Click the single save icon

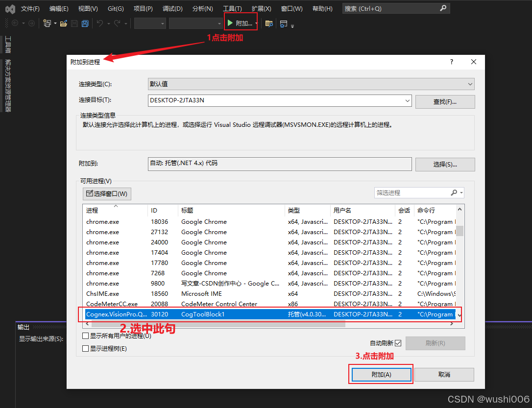pyautogui.click(x=74, y=23)
